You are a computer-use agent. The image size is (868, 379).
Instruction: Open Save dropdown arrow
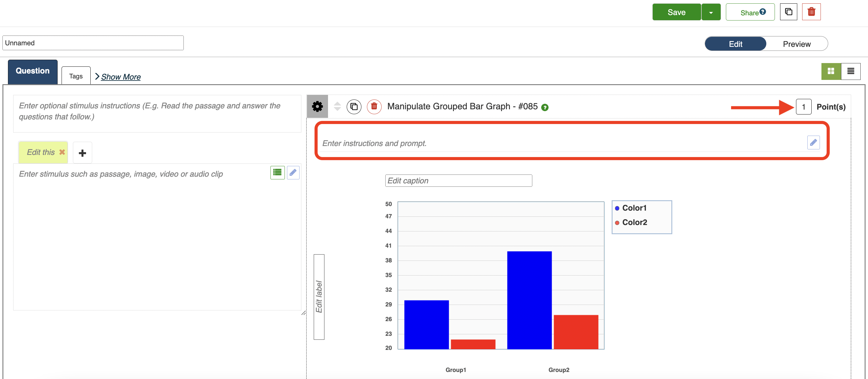(711, 13)
